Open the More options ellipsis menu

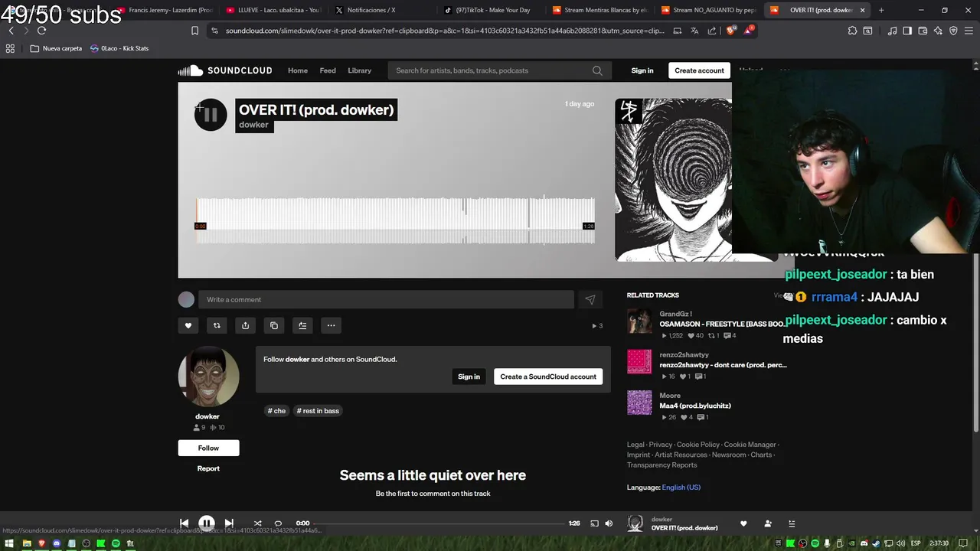coord(331,325)
